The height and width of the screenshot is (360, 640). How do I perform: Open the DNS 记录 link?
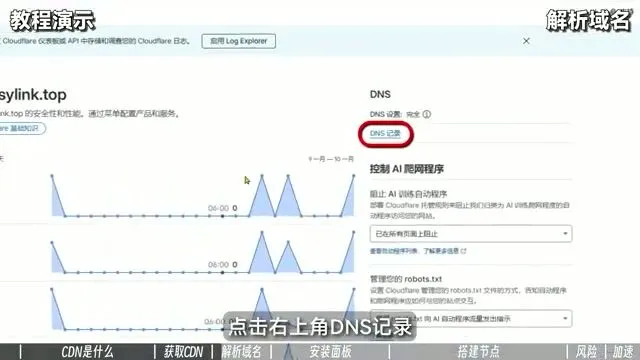(x=385, y=133)
